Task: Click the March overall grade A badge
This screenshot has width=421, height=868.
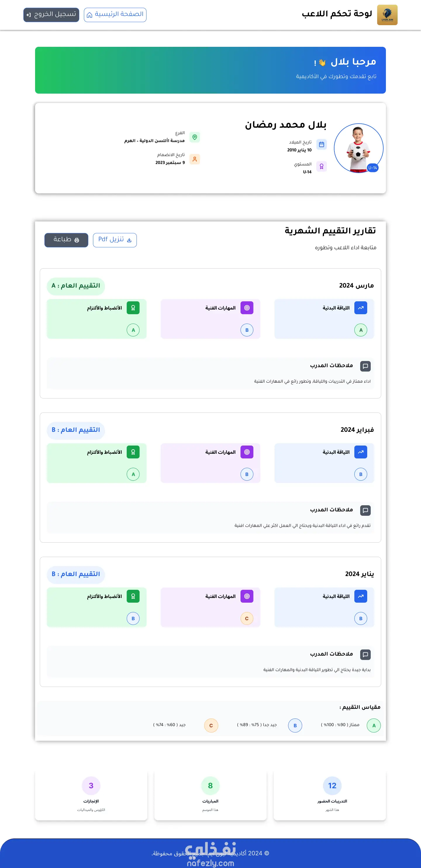Action: [x=76, y=286]
